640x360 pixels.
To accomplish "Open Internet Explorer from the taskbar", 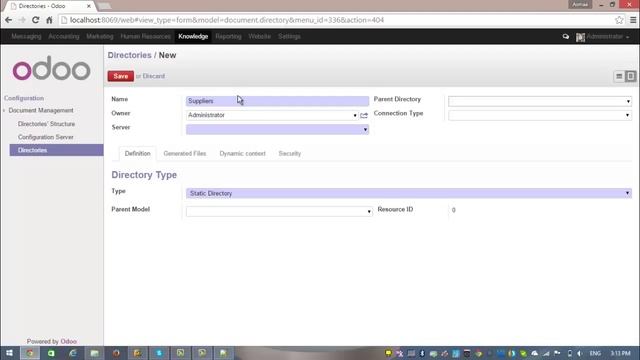I will click(73, 353).
